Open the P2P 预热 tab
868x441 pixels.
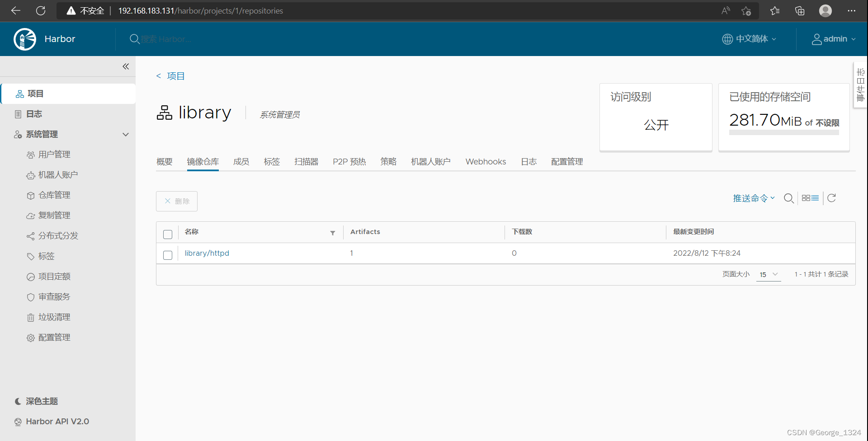[349, 162]
